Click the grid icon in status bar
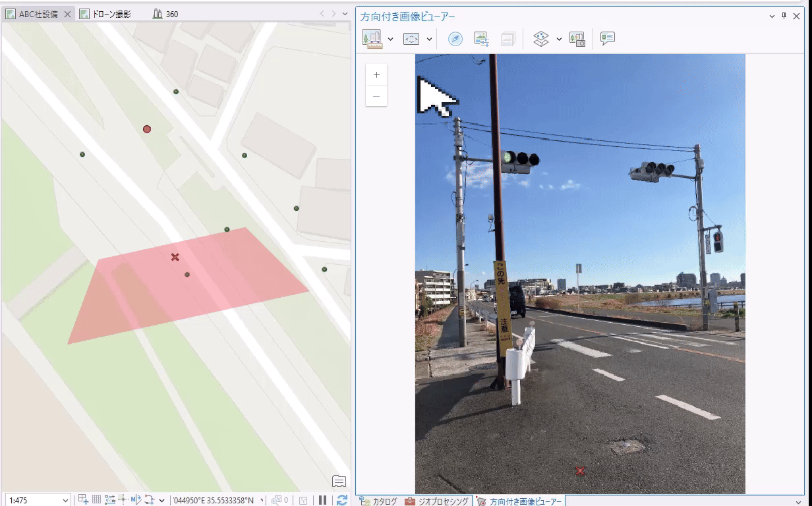Viewport: 812px width, 506px height. pyautogui.click(x=96, y=500)
